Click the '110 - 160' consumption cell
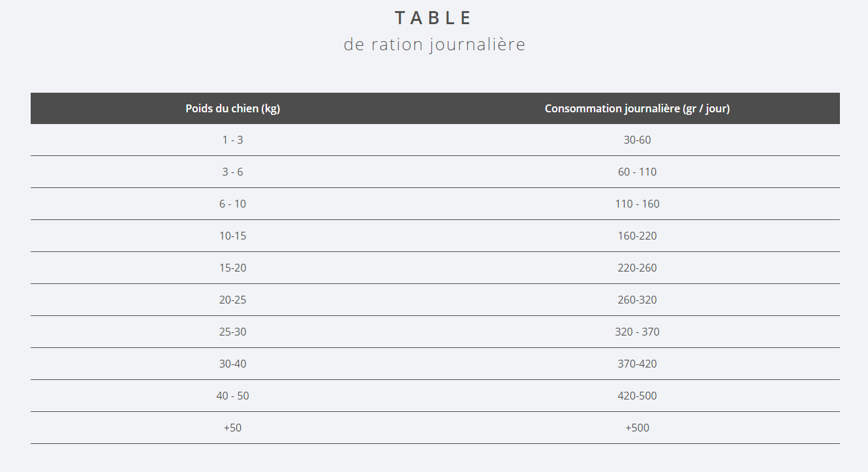 (x=638, y=204)
